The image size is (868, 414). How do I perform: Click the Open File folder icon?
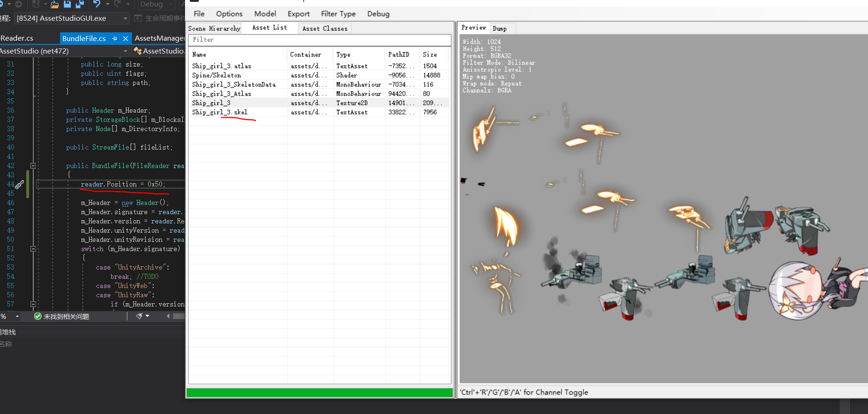pyautogui.click(x=54, y=4)
